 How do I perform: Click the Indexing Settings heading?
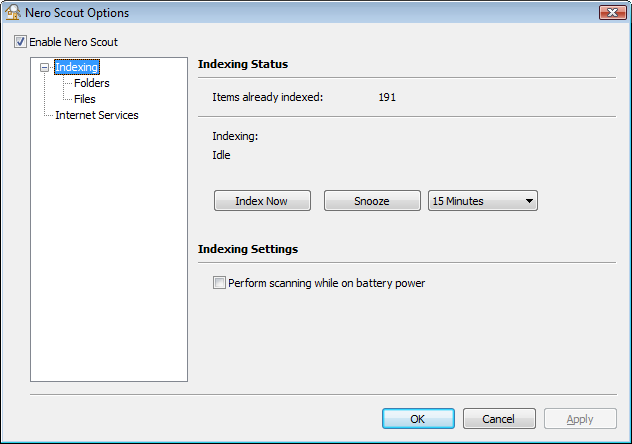point(248,249)
